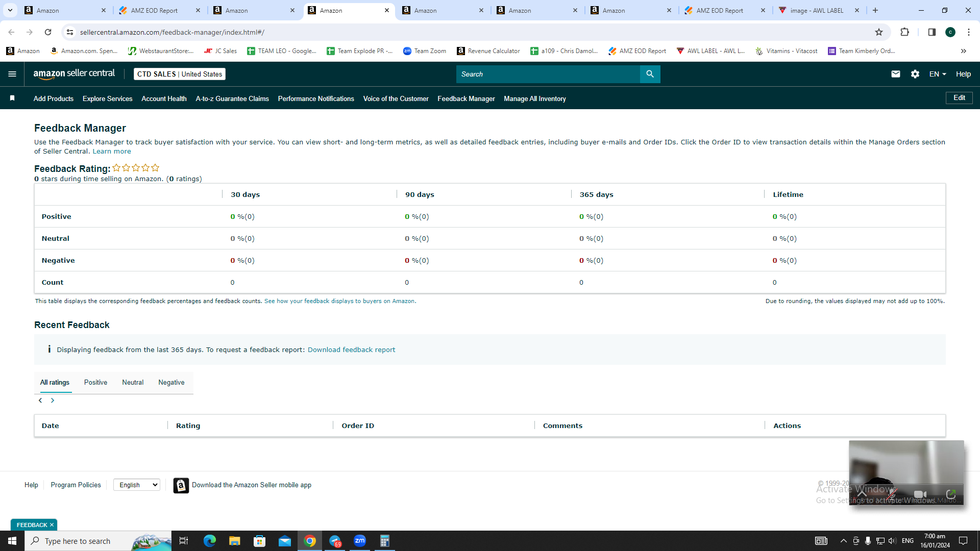Open Chrome profile avatar

[950, 32]
